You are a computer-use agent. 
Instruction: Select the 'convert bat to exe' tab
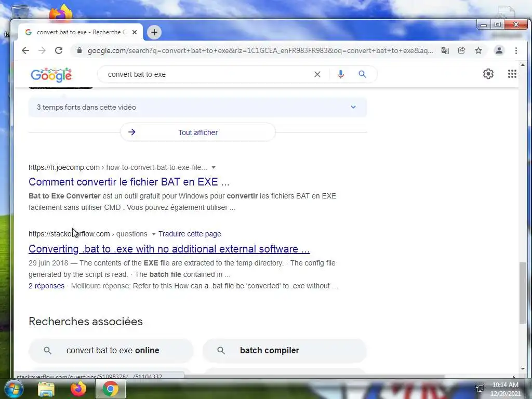click(x=80, y=32)
